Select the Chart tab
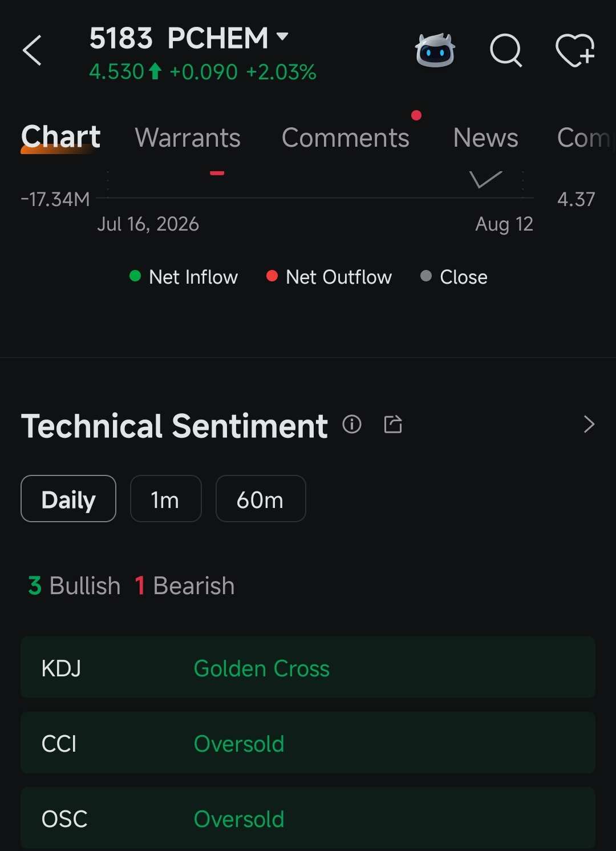616x851 pixels. 60,138
